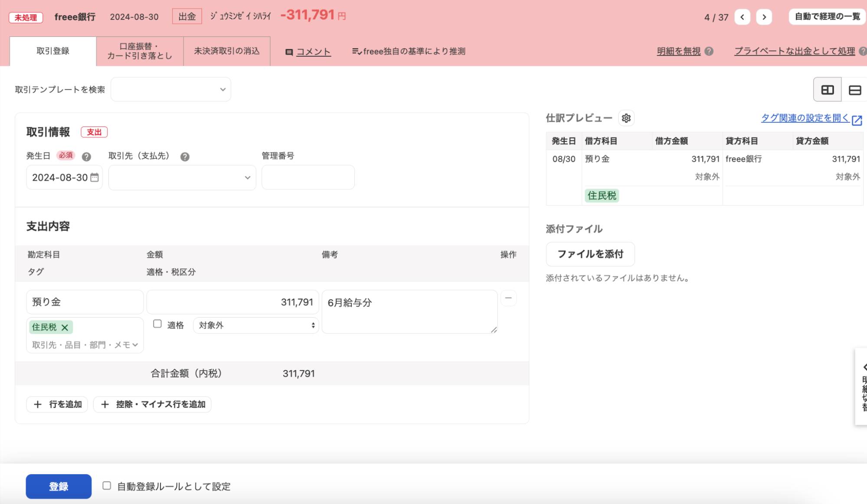The width and height of the screenshot is (867, 504).
Task: Click the 4 / 37 page counter
Action: tap(716, 17)
